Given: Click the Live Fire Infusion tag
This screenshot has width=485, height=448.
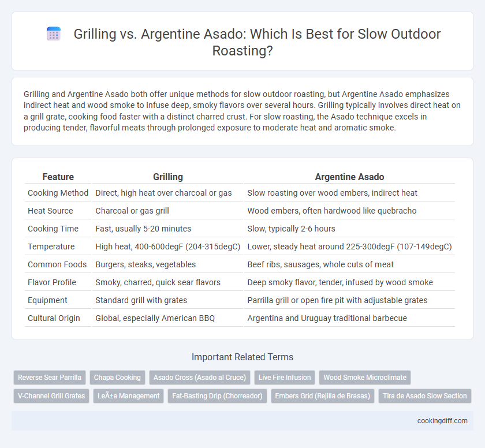Looking at the screenshot, I should pyautogui.click(x=285, y=378).
